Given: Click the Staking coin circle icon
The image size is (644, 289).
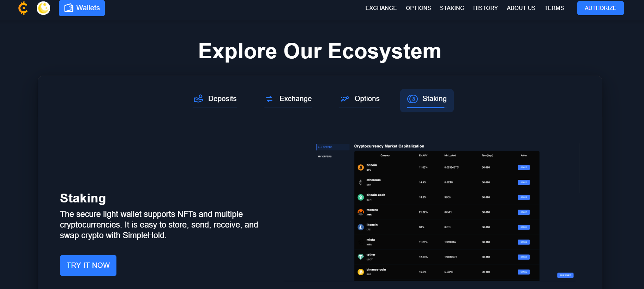Looking at the screenshot, I should point(412,99).
